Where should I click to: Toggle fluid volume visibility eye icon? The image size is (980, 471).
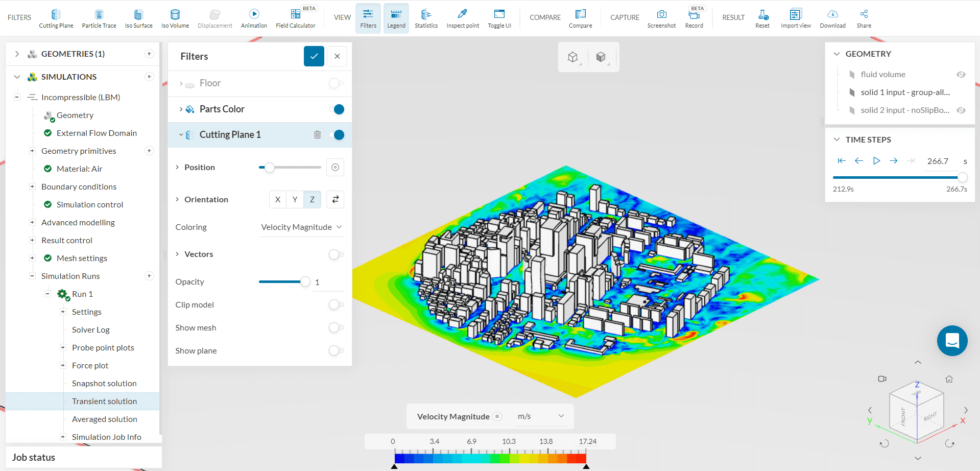[x=961, y=75]
